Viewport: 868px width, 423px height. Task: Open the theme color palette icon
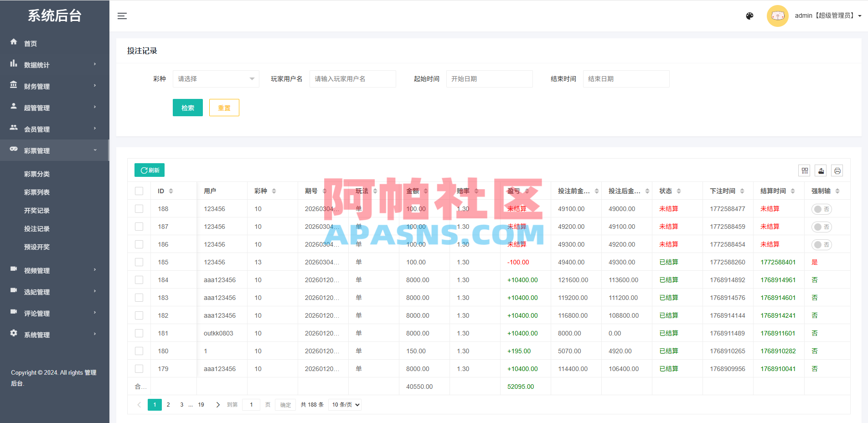click(749, 16)
